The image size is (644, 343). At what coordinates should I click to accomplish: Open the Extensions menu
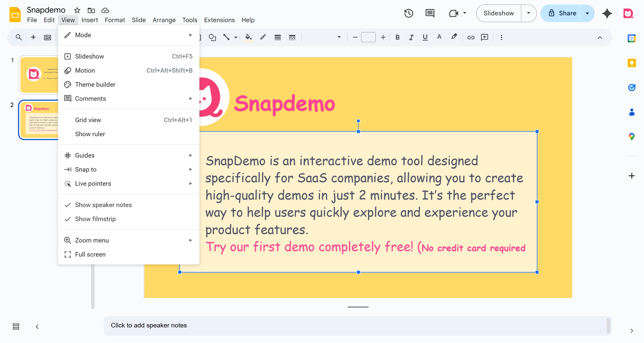point(219,20)
